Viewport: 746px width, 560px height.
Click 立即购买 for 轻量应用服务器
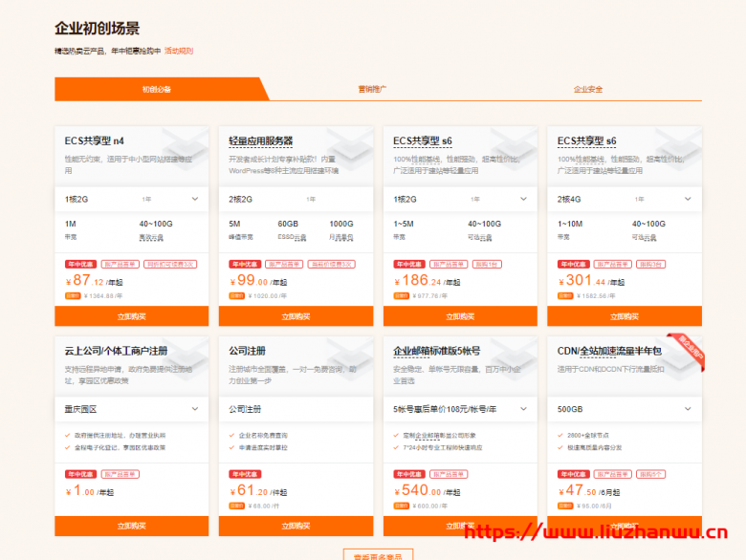coord(296,316)
